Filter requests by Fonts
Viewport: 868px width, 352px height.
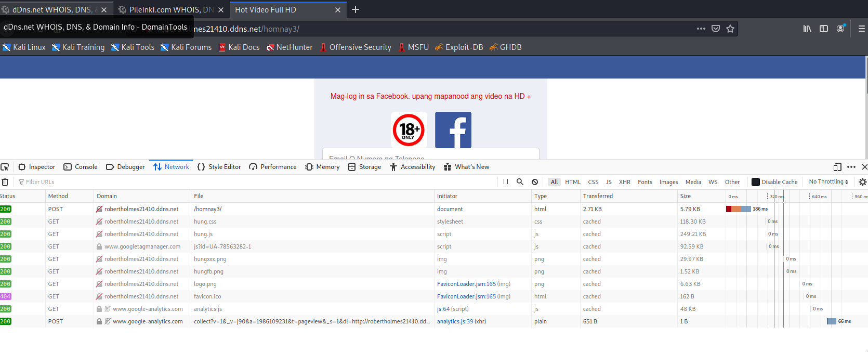click(x=645, y=182)
